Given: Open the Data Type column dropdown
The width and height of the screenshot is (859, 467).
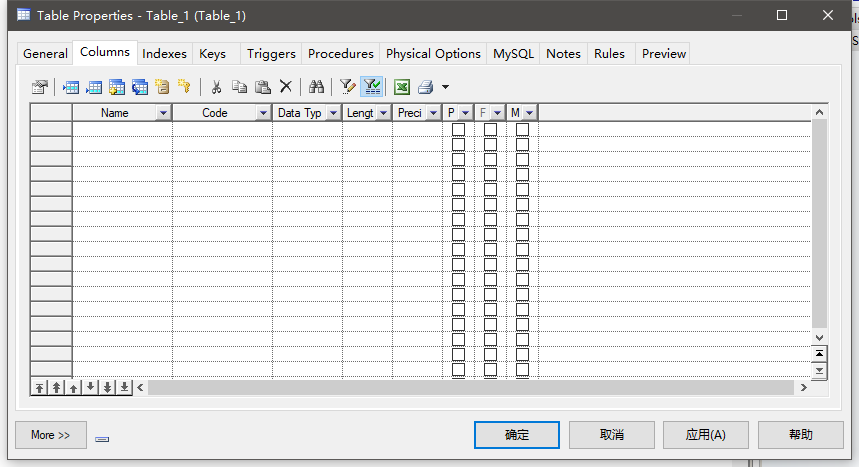Looking at the screenshot, I should click(333, 113).
